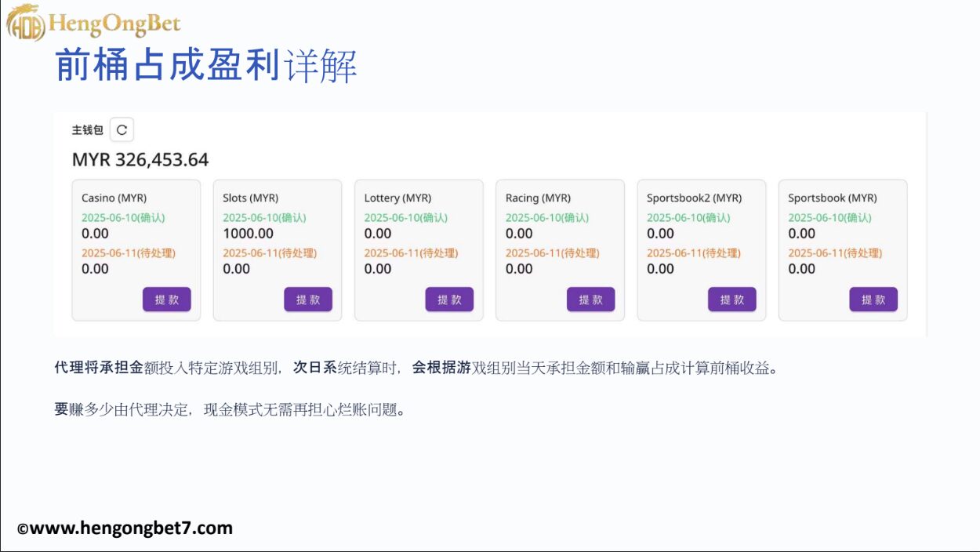Click the 主钱包 wallet label
Image resolution: width=980 pixels, height=552 pixels.
87,130
